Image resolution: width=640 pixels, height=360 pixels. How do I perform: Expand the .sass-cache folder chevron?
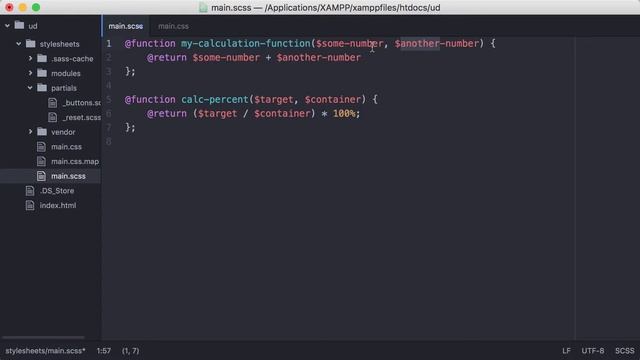pyautogui.click(x=30, y=58)
